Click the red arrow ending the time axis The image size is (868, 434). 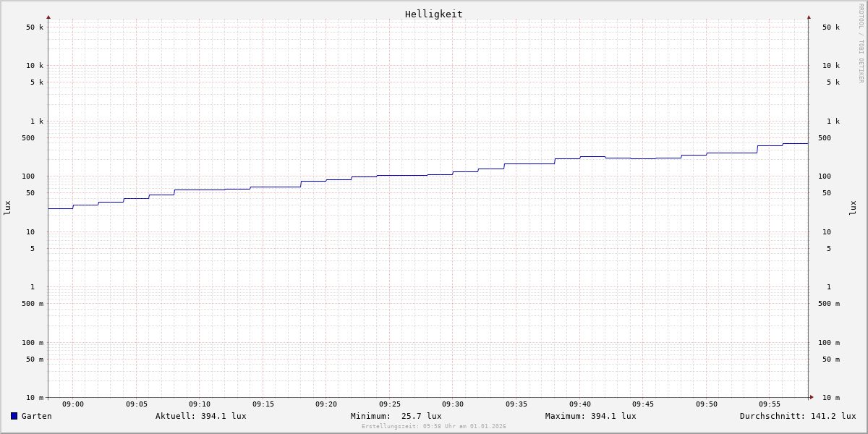pos(812,397)
